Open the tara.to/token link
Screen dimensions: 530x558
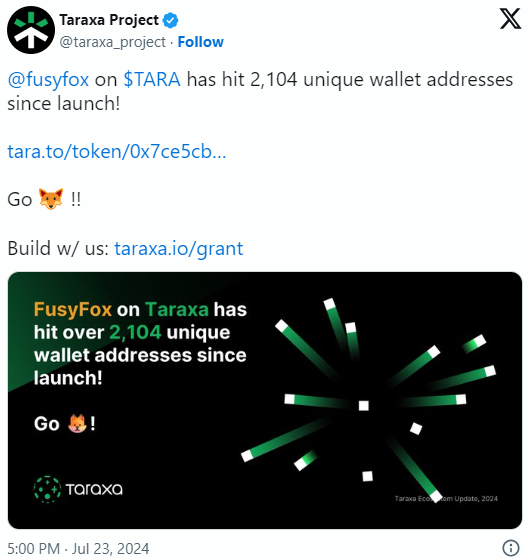(x=117, y=152)
